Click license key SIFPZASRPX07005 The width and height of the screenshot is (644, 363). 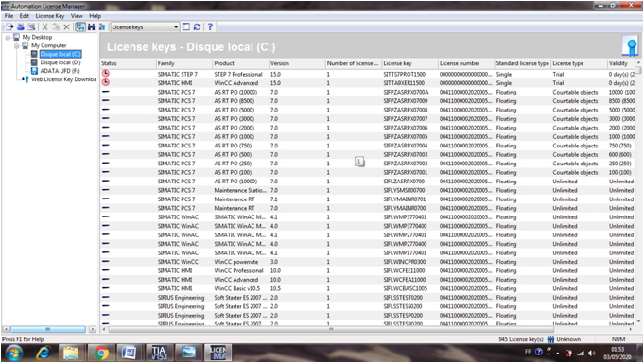pyautogui.click(x=406, y=137)
